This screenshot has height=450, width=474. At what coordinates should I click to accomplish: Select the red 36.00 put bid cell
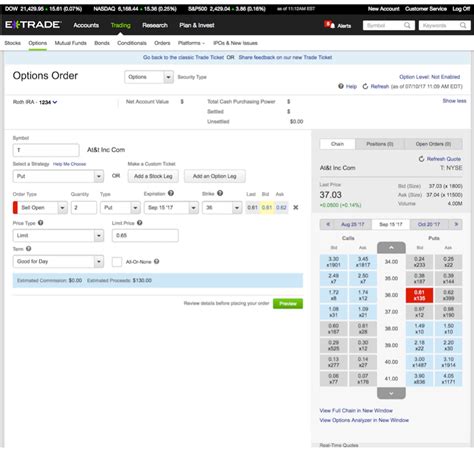[x=419, y=295]
